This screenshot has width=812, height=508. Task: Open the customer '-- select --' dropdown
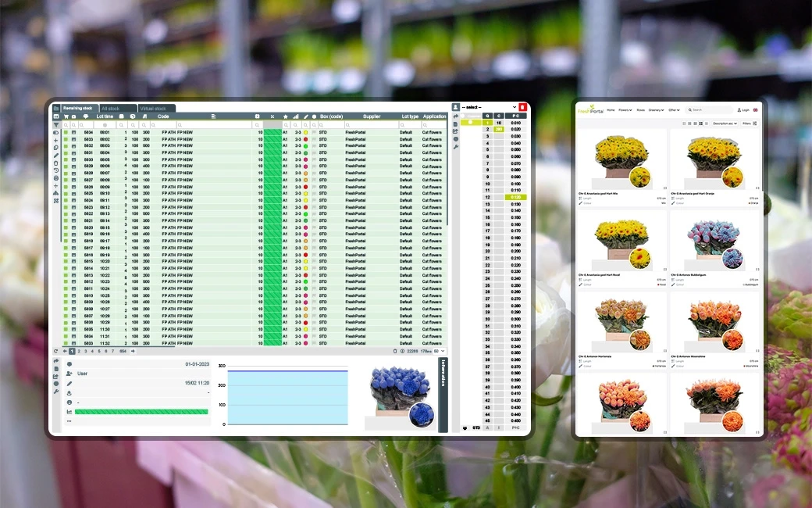(x=489, y=107)
